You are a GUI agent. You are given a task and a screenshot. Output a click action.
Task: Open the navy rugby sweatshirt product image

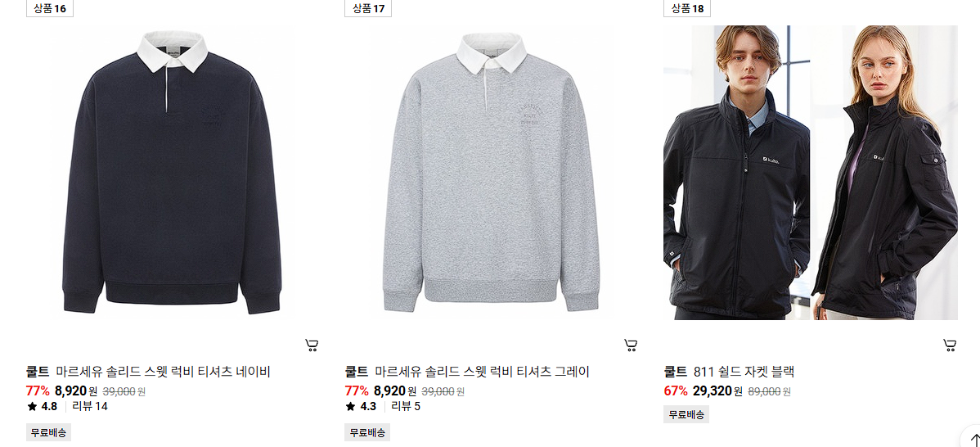coord(173,173)
